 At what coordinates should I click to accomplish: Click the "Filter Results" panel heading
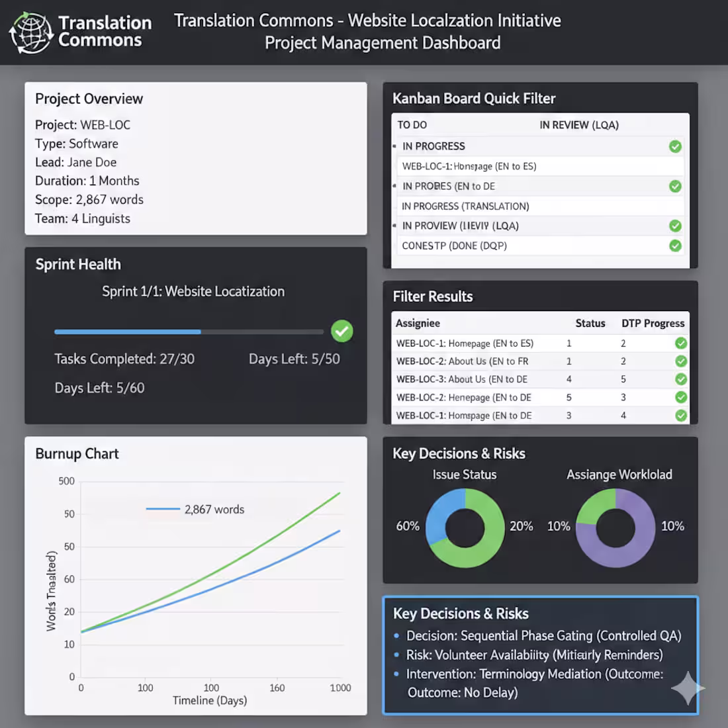[433, 296]
